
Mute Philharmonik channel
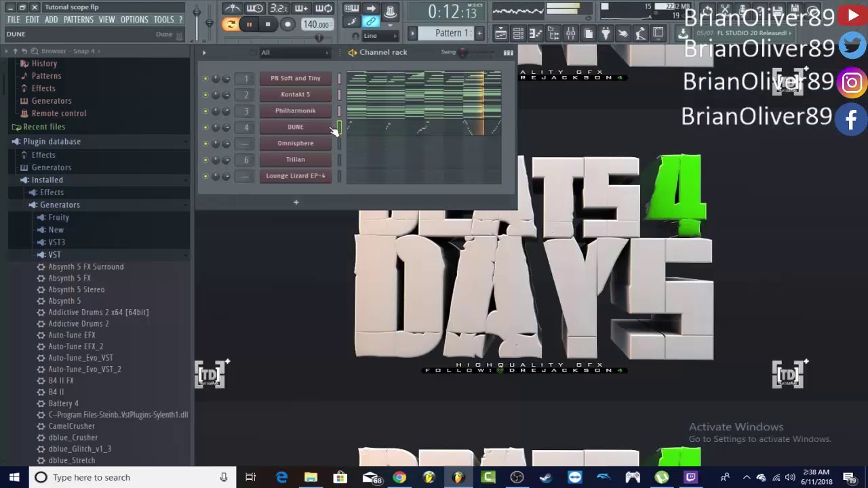coord(205,111)
